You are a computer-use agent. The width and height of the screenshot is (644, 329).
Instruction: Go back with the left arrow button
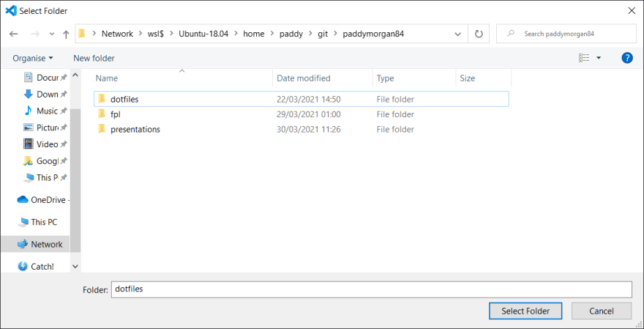(x=14, y=34)
